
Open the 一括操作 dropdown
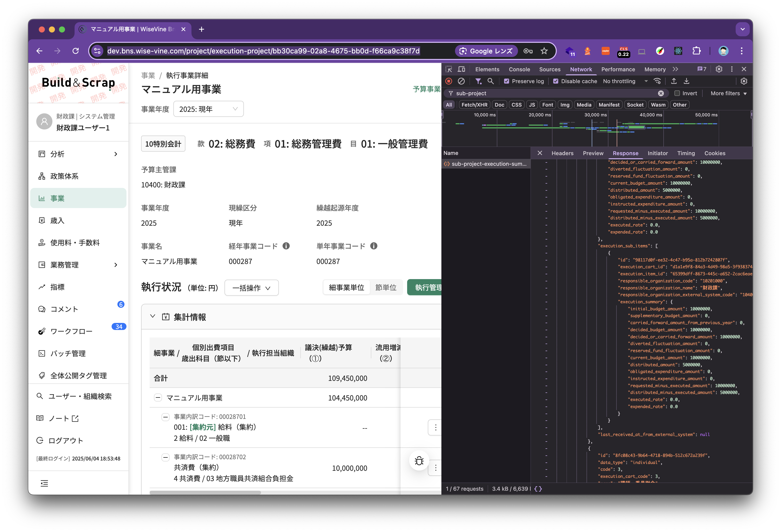point(251,288)
